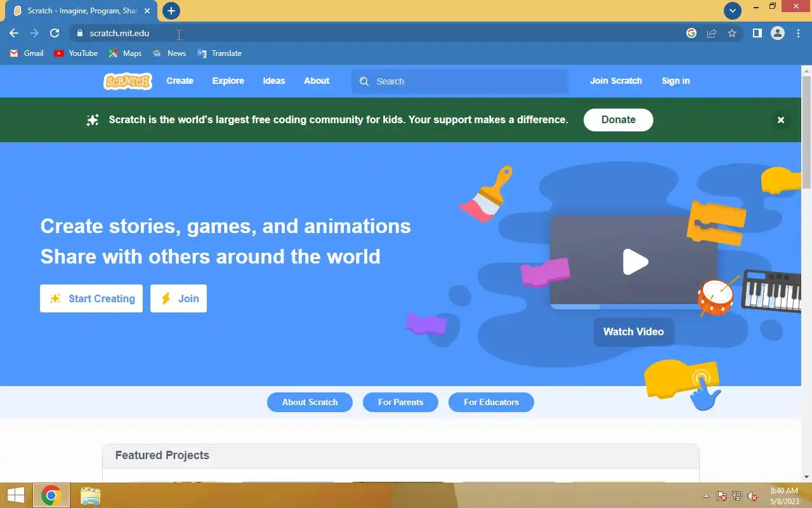Click the taskbar clock

[784, 496]
